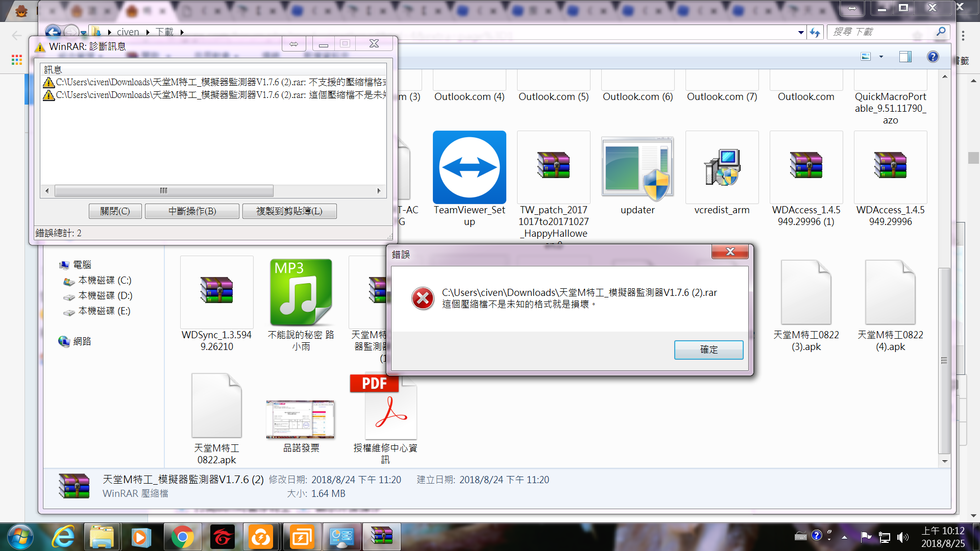The height and width of the screenshot is (551, 980).
Task: Open the Chrome three-dot menu
Action: 963,36
